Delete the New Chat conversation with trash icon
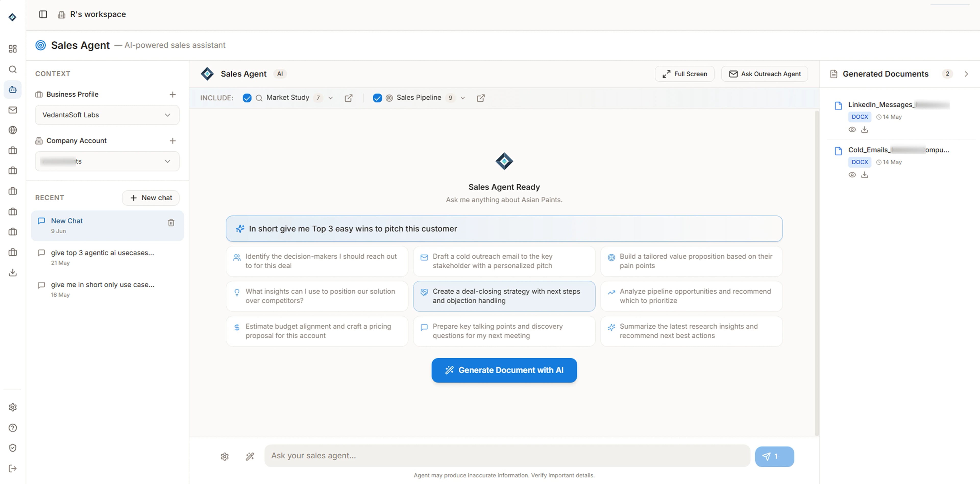980x484 pixels. point(171,222)
